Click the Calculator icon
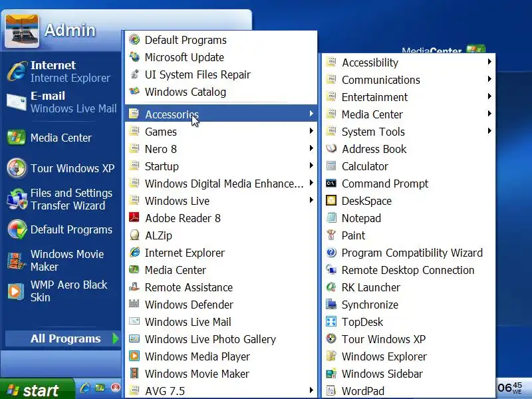Image resolution: width=532 pixels, height=399 pixels. (x=331, y=166)
